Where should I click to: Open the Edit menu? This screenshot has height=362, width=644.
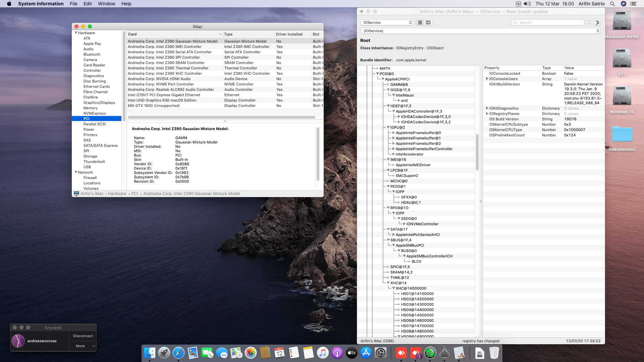pyautogui.click(x=88, y=4)
